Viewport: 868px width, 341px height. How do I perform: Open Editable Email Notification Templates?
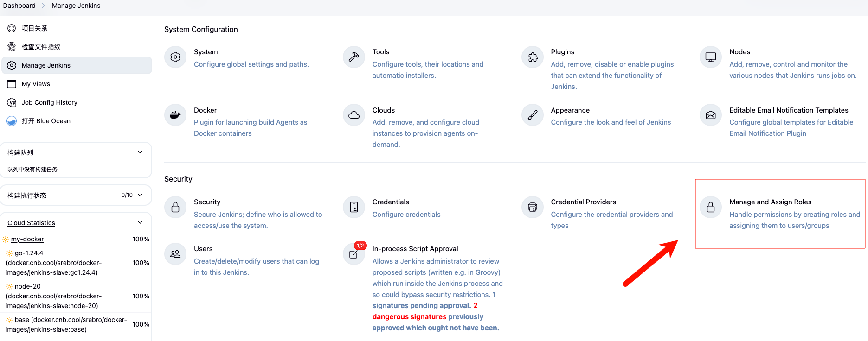(788, 110)
